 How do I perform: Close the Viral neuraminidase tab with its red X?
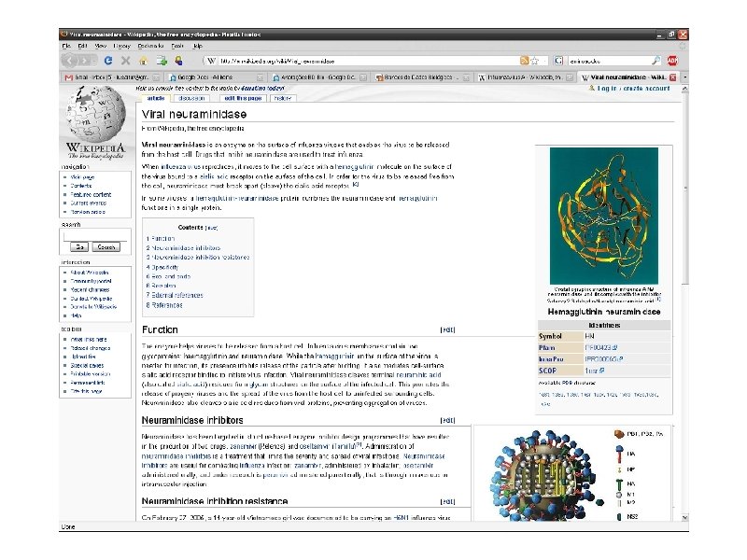point(672,77)
